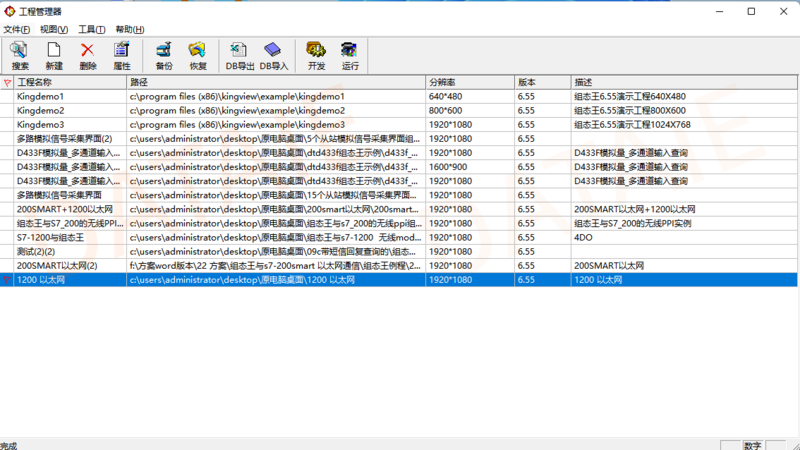This screenshot has height=450, width=800.
Task: Open the 视图(V) menu
Action: coord(54,29)
